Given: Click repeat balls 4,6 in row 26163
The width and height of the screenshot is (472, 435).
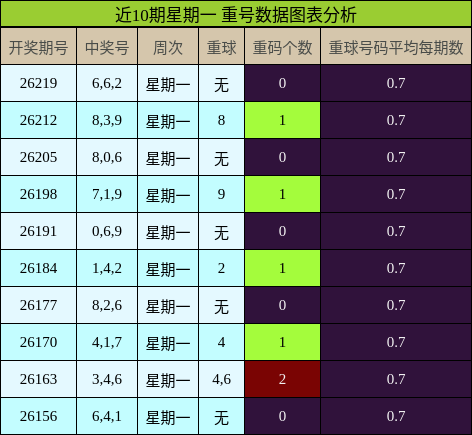Looking at the screenshot, I should (x=222, y=379).
